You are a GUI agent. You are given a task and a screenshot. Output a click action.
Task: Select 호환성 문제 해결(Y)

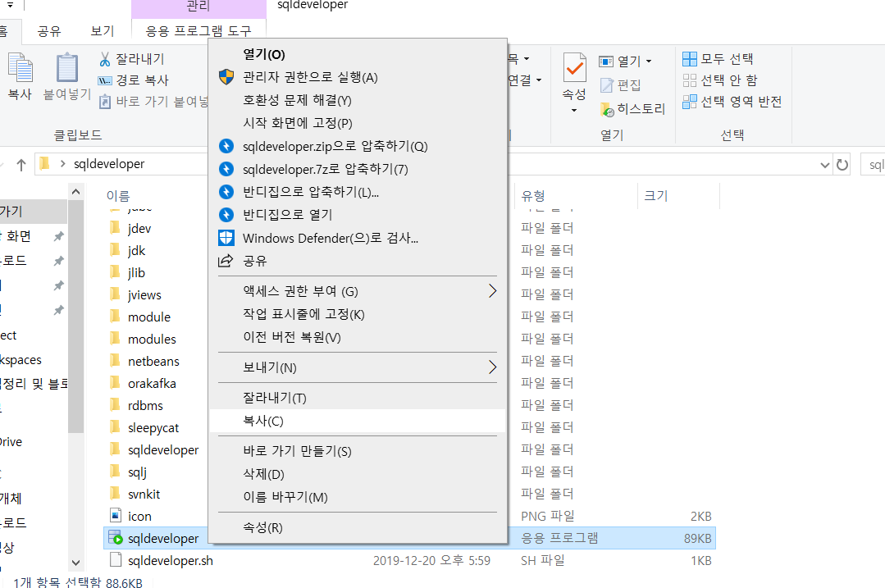(358, 100)
